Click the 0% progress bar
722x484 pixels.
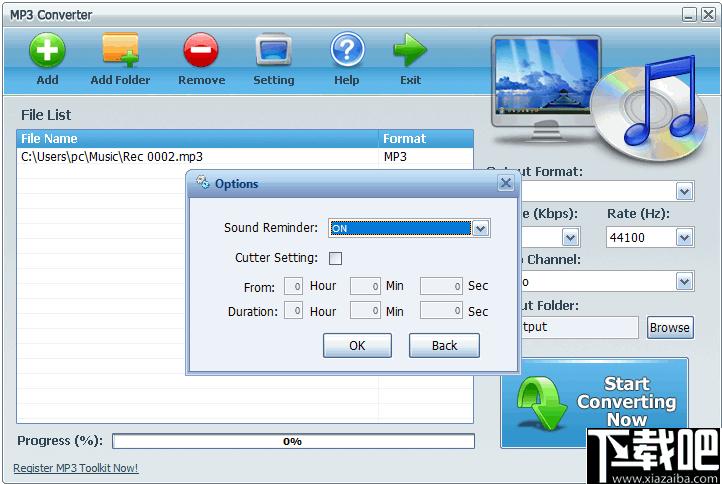(293, 441)
